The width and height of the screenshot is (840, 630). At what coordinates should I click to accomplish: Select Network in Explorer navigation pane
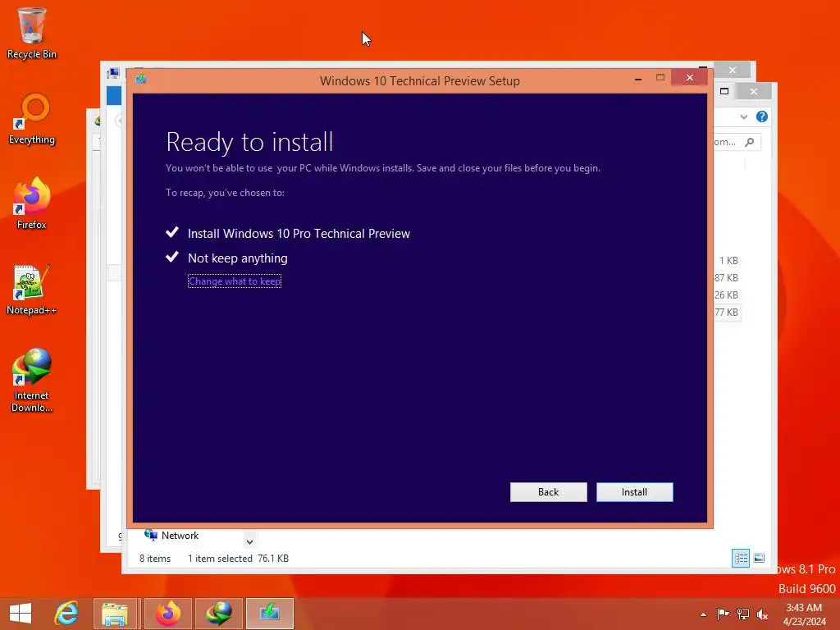(171, 535)
